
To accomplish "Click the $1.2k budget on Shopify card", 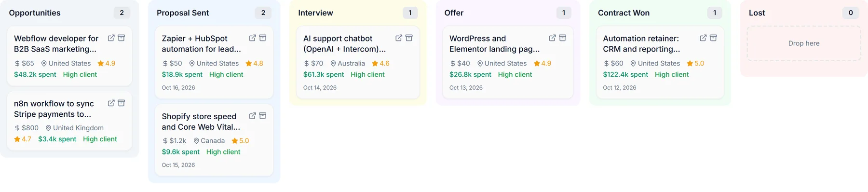I will [x=174, y=141].
